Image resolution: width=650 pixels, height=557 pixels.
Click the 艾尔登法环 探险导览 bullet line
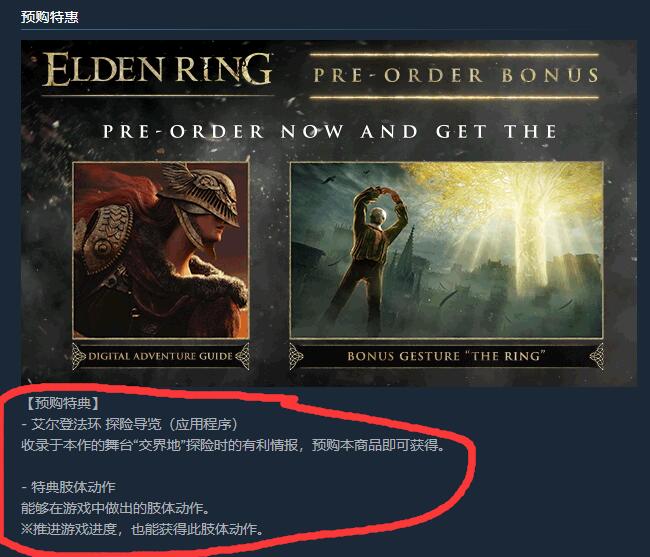pos(130,424)
